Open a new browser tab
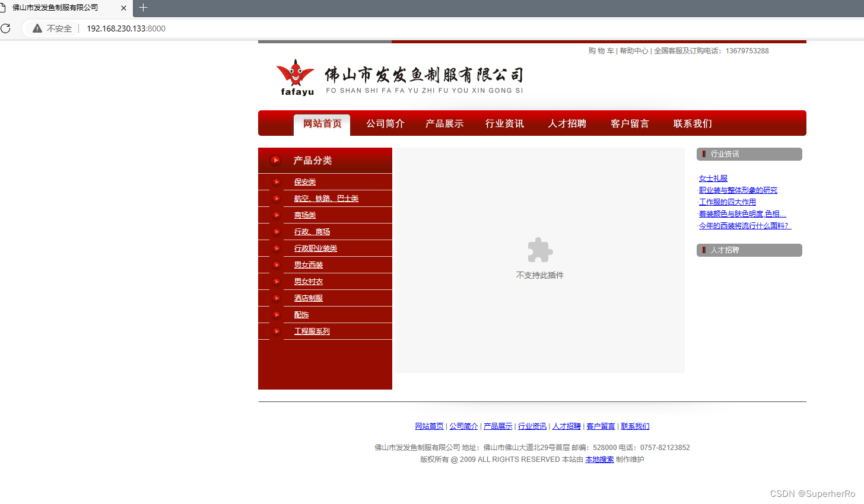 pyautogui.click(x=142, y=8)
